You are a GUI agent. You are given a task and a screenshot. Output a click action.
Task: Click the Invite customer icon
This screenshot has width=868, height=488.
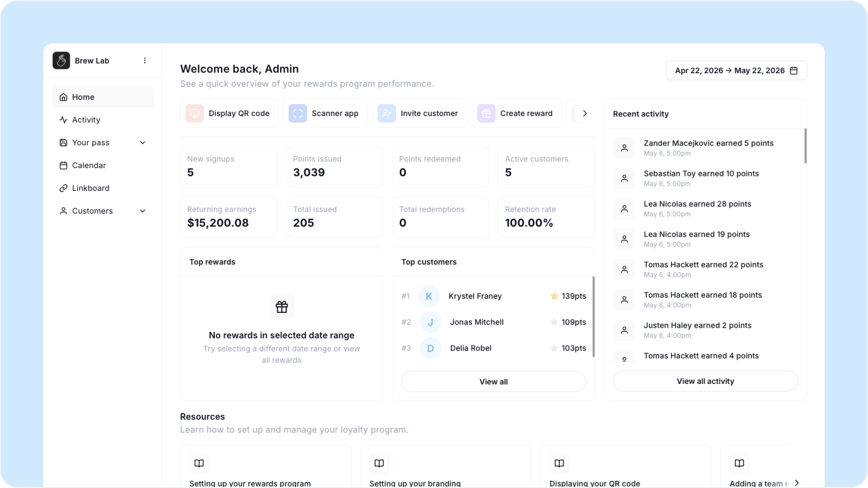[x=387, y=114]
